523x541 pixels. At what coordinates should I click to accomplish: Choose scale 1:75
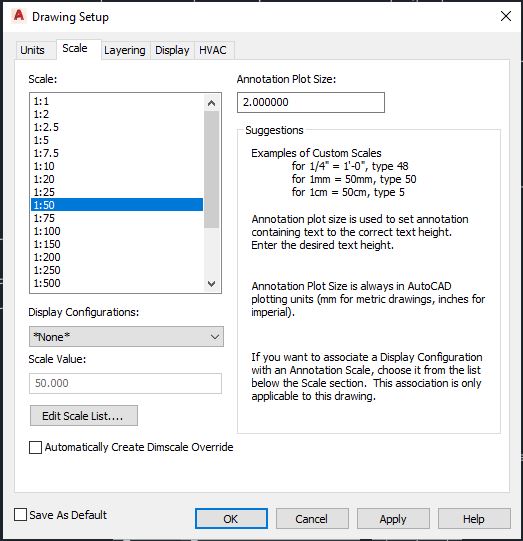[117, 218]
